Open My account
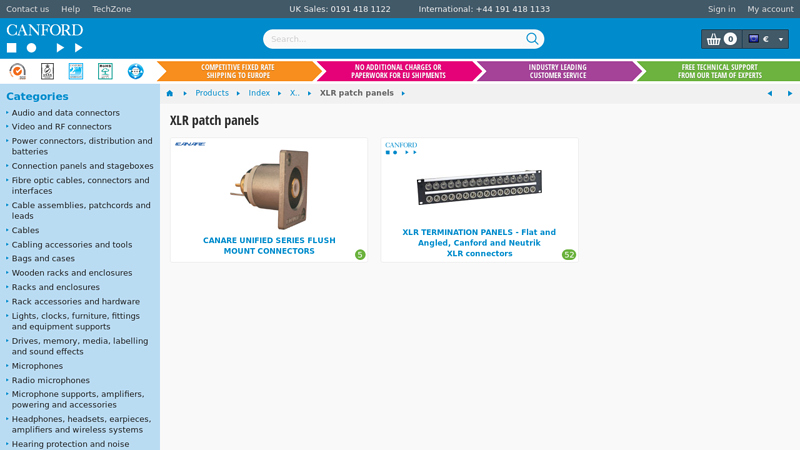The width and height of the screenshot is (800, 450). 770,9
